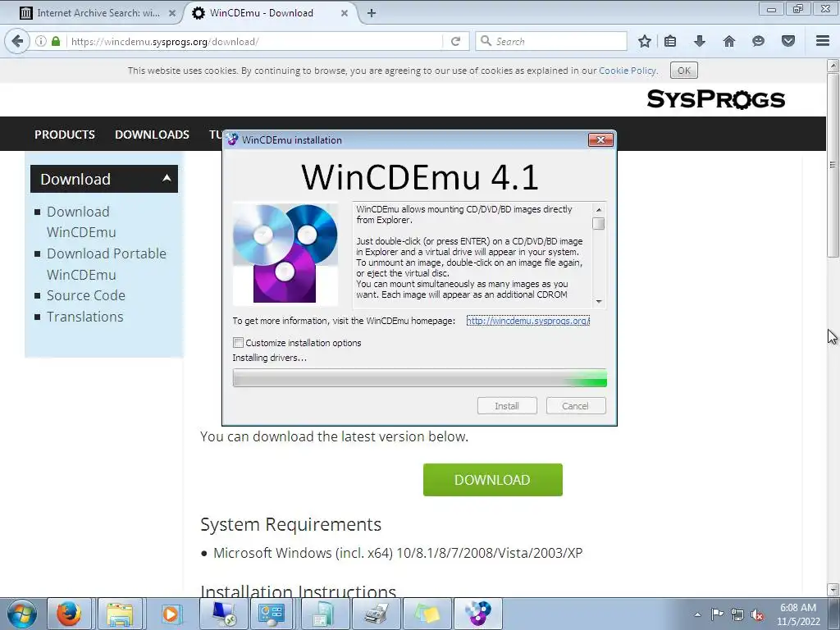Click the documents folder taskbar icon
The width and height of the screenshot is (840, 630).
[325, 614]
